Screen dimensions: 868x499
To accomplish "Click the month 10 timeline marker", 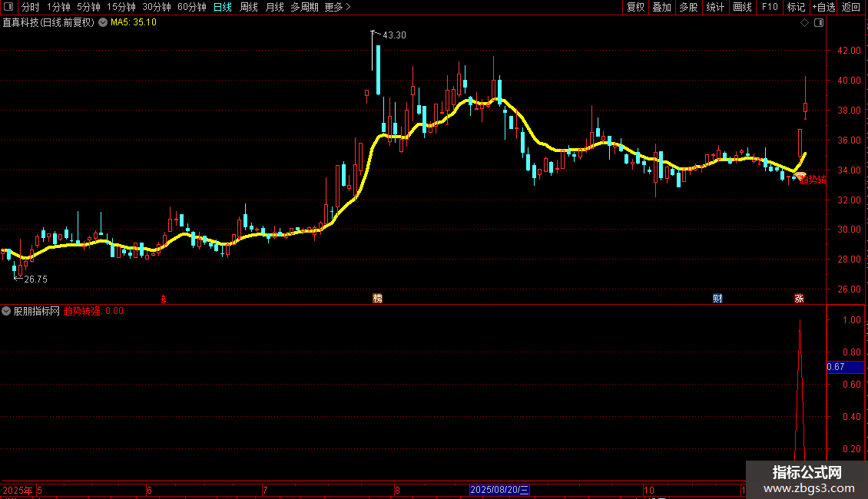I will [x=649, y=490].
